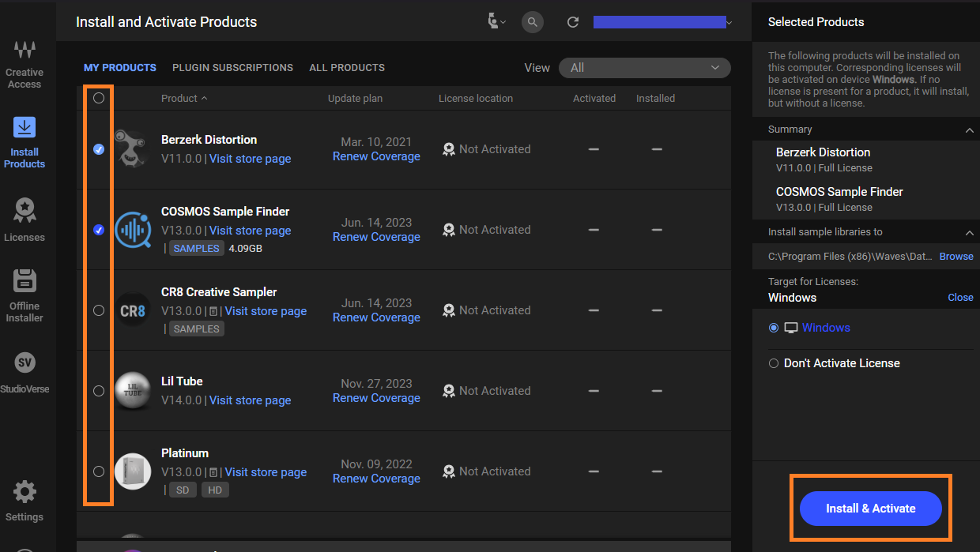This screenshot has width=980, height=552.
Task: Switch to the All Products tab
Action: click(347, 68)
